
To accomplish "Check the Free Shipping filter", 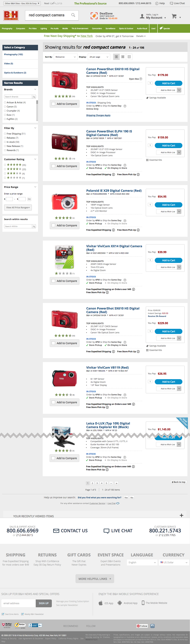I will tap(5, 134).
